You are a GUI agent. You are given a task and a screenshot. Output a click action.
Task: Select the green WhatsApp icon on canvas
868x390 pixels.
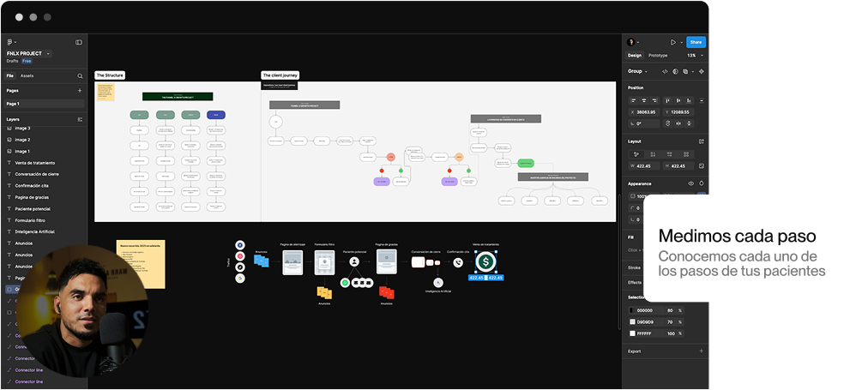pyautogui.click(x=345, y=283)
